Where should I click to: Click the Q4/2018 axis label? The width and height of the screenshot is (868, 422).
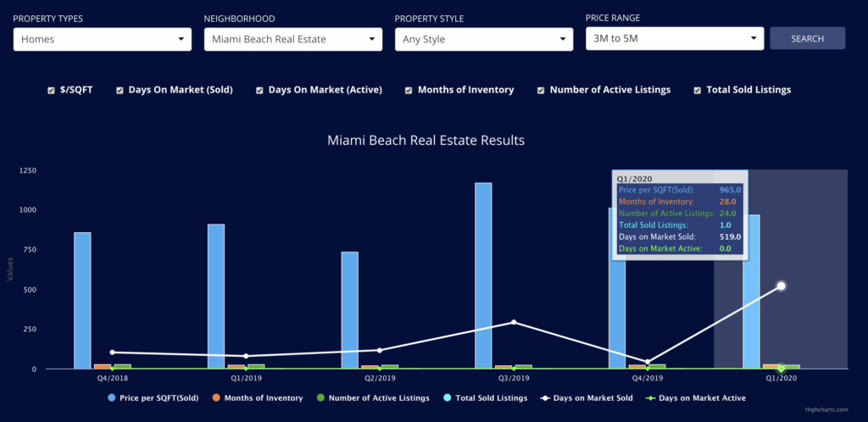click(113, 379)
